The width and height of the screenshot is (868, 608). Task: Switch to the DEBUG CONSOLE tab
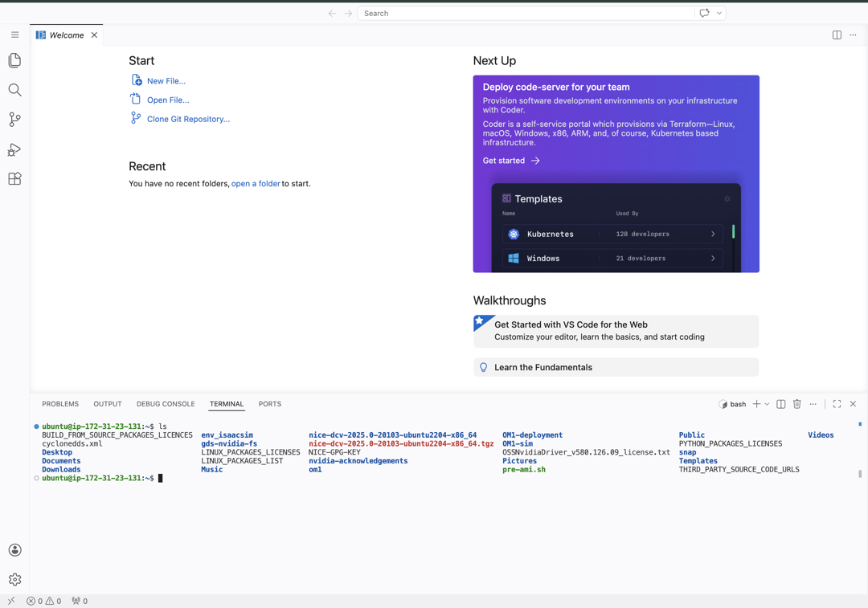(x=166, y=404)
